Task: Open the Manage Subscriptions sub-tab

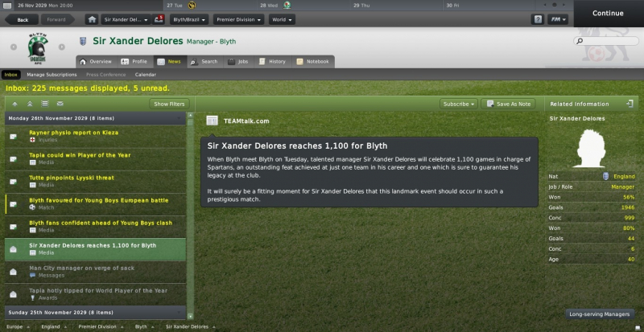Action: coord(52,75)
